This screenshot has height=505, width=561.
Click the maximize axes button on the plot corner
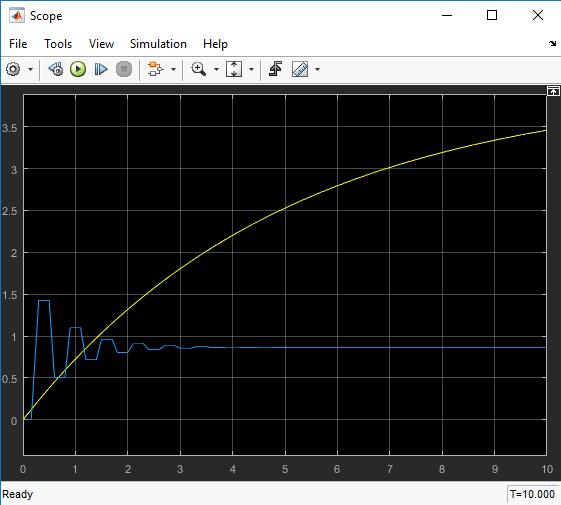553,91
